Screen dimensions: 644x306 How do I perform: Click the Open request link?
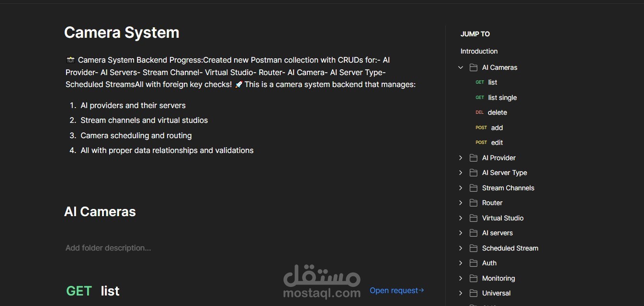[396, 290]
